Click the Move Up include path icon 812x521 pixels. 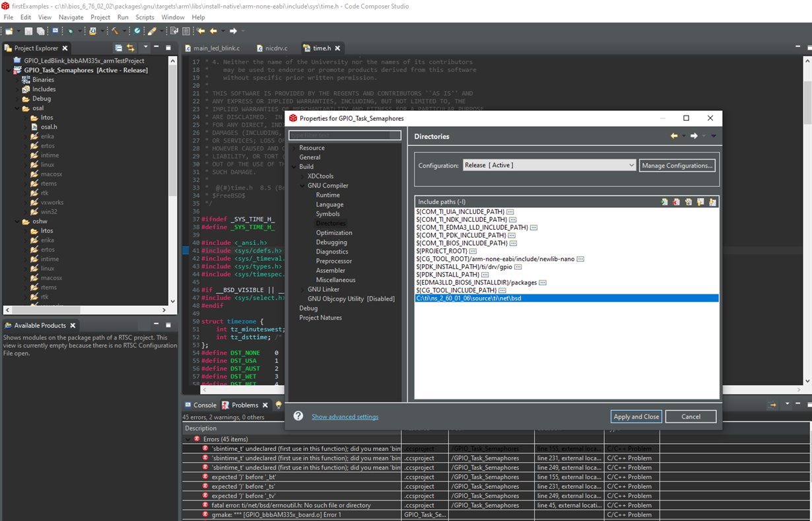coord(700,202)
